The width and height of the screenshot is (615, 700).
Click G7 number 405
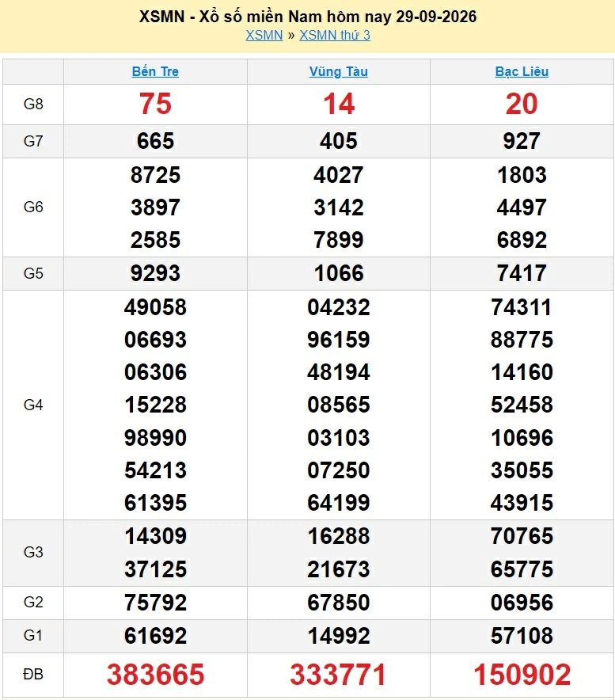pos(339,141)
